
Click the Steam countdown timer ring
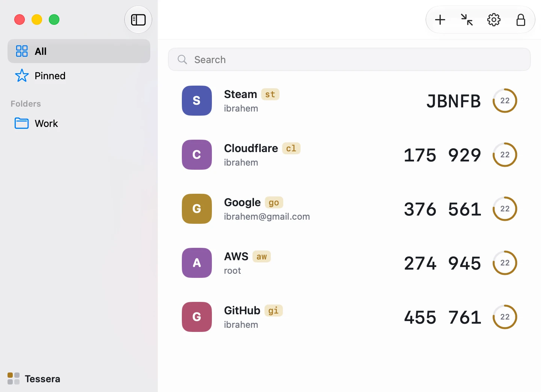505,101
